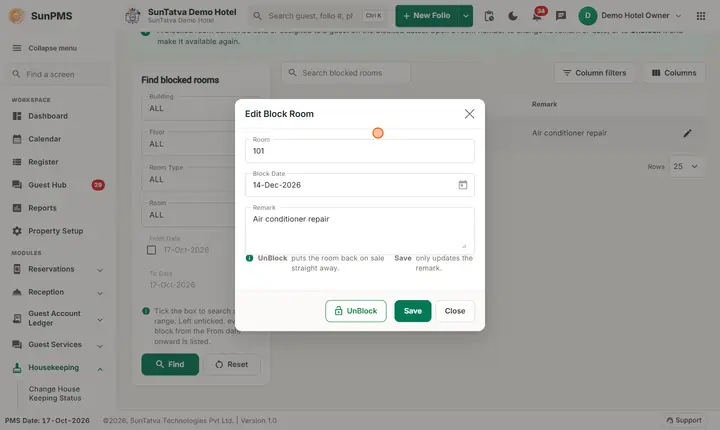
Task: Collapse the Housekeeping module
Action: click(57, 368)
